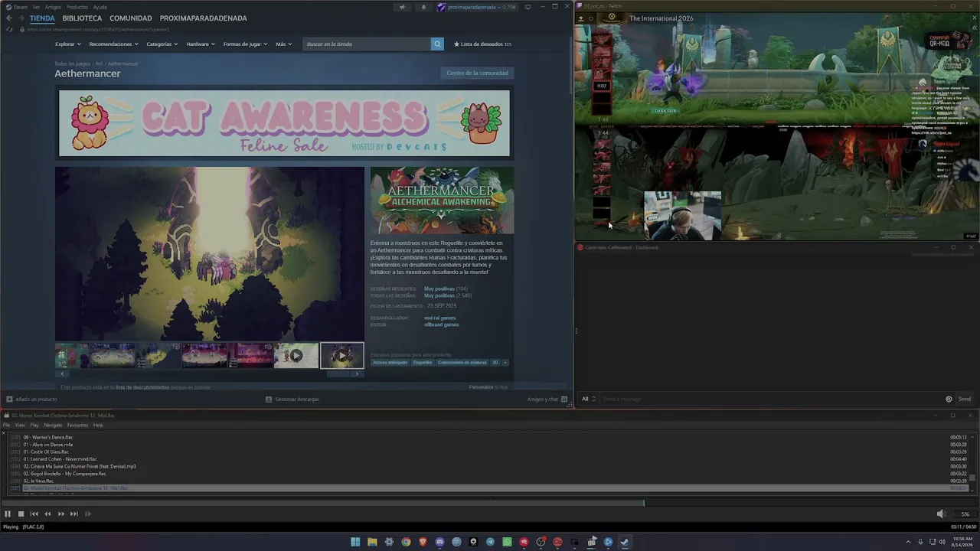Click the Añadir un producto plus icon
The height and width of the screenshot is (551, 980).
(9, 399)
